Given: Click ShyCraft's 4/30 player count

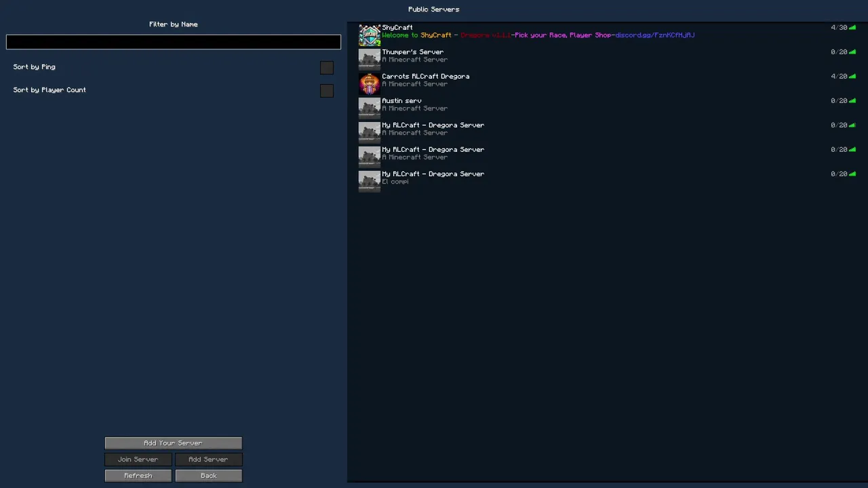Looking at the screenshot, I should point(839,28).
